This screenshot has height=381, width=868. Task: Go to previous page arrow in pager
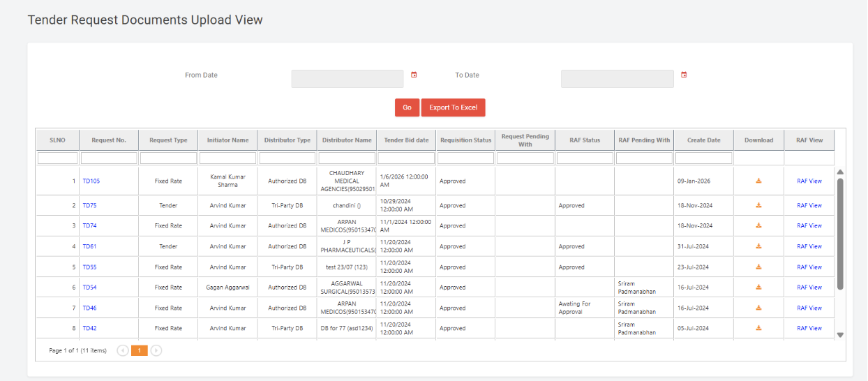tap(123, 350)
